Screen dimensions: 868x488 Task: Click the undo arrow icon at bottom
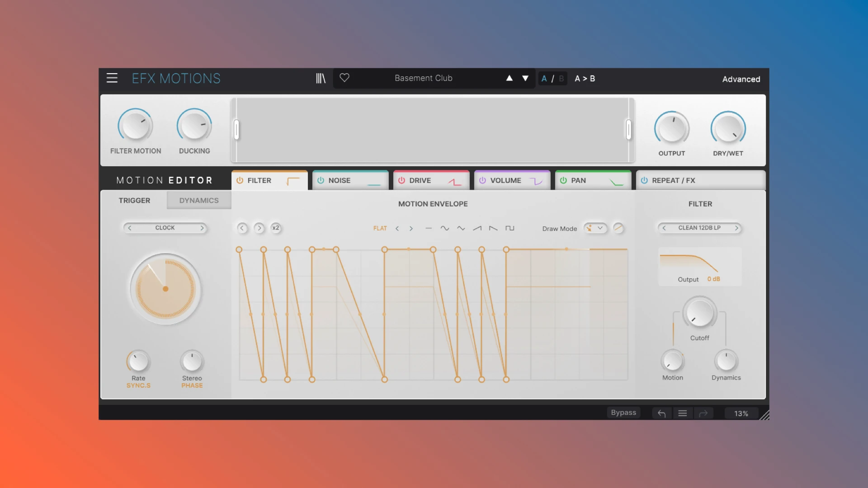pyautogui.click(x=660, y=413)
